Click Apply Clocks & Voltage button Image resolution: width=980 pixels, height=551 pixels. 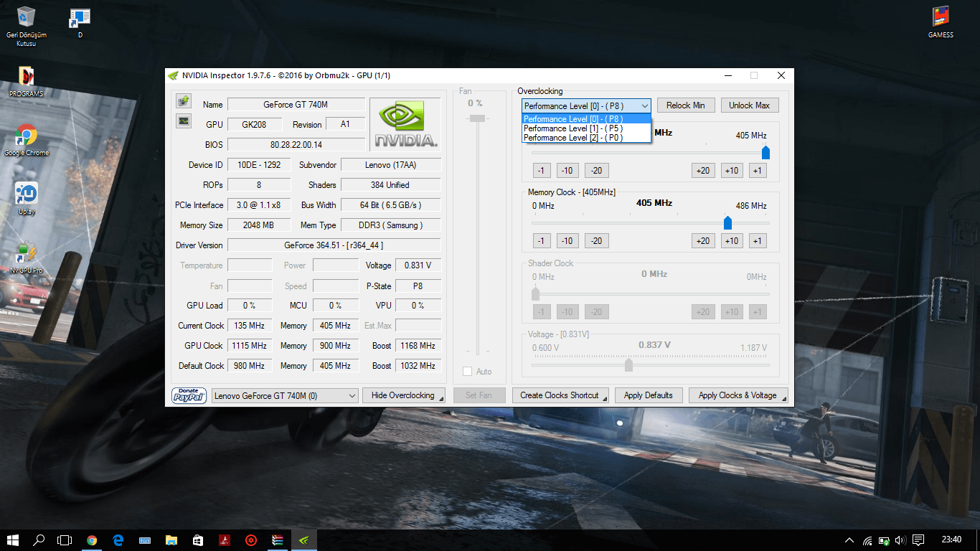point(738,395)
